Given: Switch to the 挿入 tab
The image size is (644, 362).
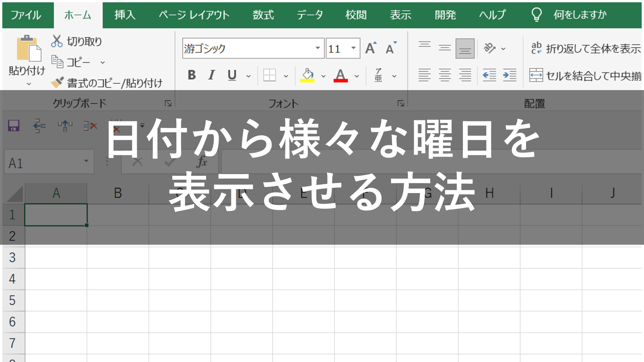Looking at the screenshot, I should point(125,15).
